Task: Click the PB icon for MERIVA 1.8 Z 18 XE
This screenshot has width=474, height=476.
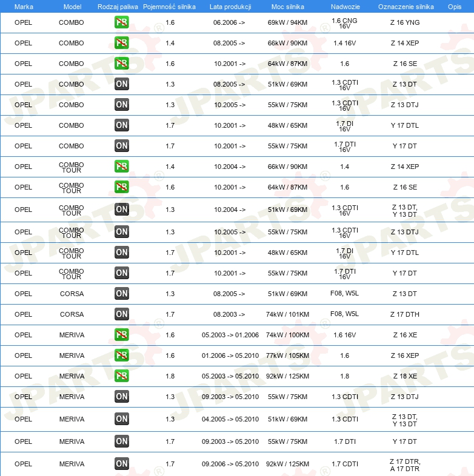Action: 122,376
